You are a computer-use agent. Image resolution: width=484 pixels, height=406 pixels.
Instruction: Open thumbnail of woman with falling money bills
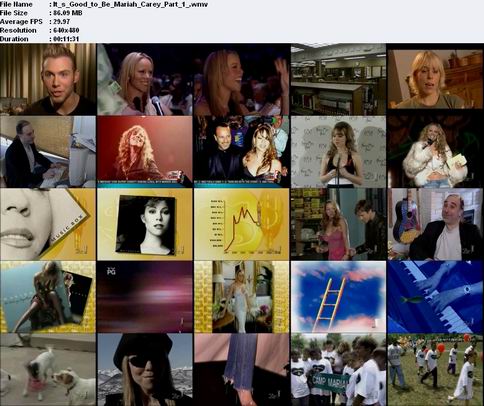145,79
